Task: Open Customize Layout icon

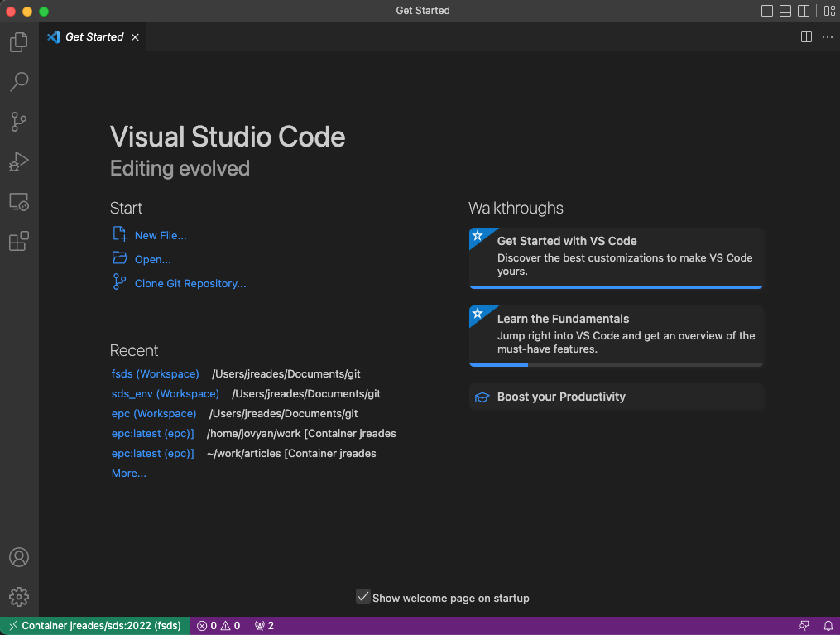Action: (828, 11)
